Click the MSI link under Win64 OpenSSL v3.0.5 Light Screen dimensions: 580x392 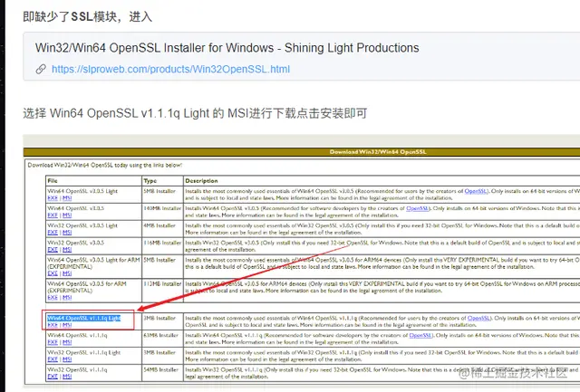[x=67, y=198]
